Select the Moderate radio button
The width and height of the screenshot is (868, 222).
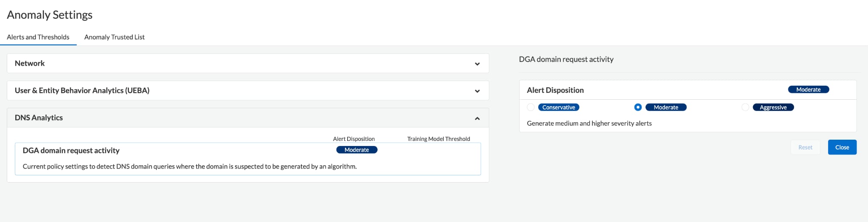[638, 107]
